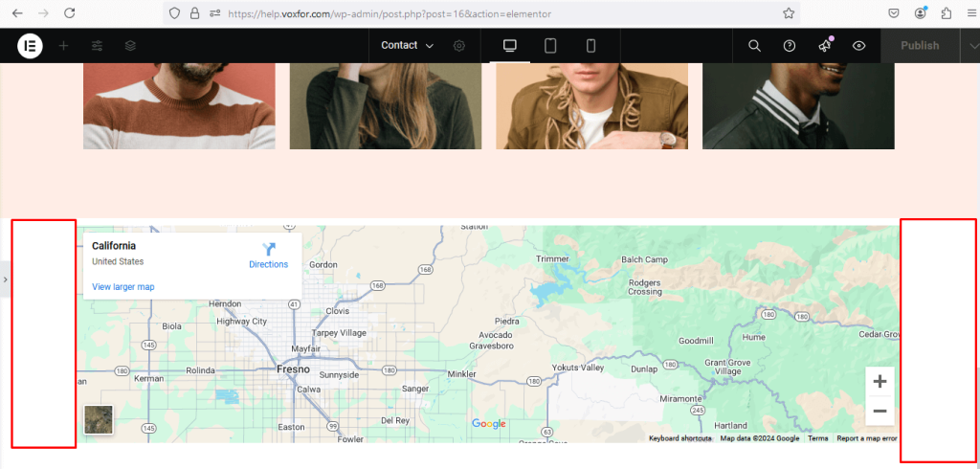This screenshot has width=980, height=469.
Task: Click the Miramonte map label
Action: click(x=680, y=399)
